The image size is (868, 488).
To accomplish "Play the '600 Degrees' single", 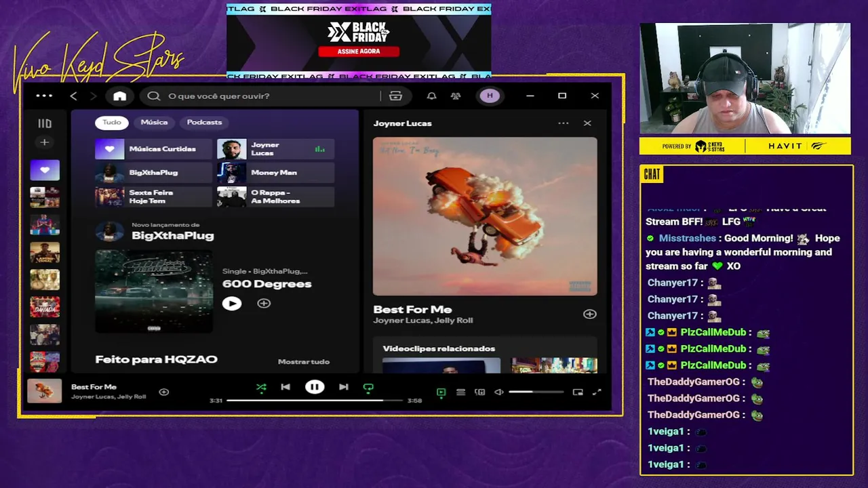I will click(x=231, y=304).
